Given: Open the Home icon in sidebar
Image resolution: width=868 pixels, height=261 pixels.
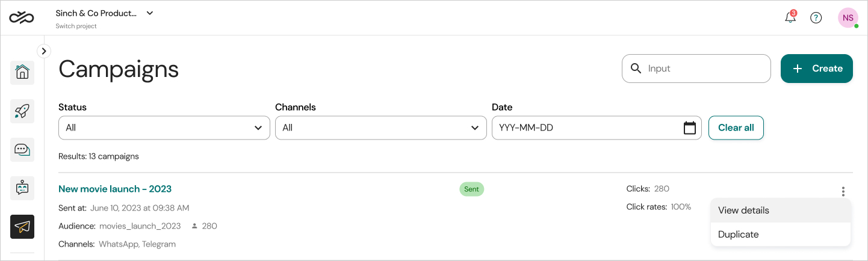Looking at the screenshot, I should coord(22,72).
